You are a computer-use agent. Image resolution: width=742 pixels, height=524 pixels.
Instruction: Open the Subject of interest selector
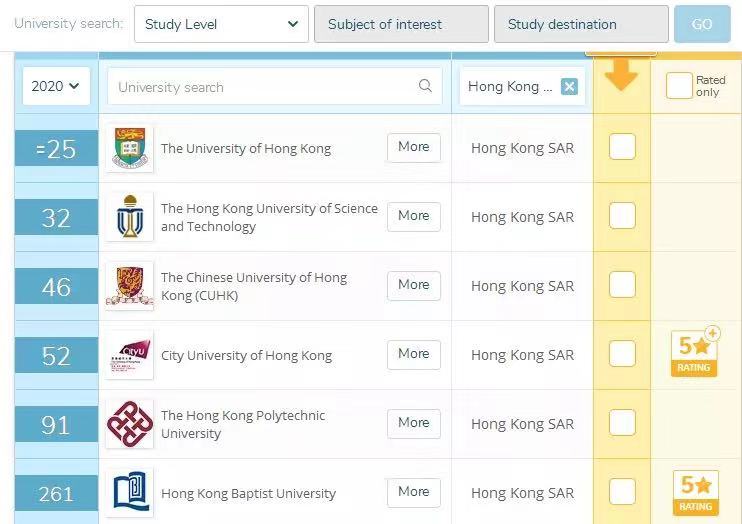(401, 24)
